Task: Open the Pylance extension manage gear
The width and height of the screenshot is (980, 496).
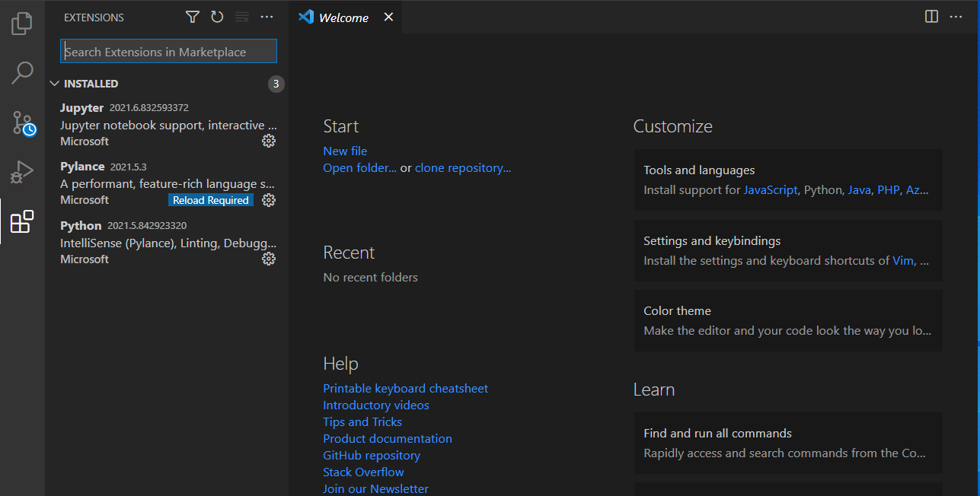Action: (x=269, y=200)
